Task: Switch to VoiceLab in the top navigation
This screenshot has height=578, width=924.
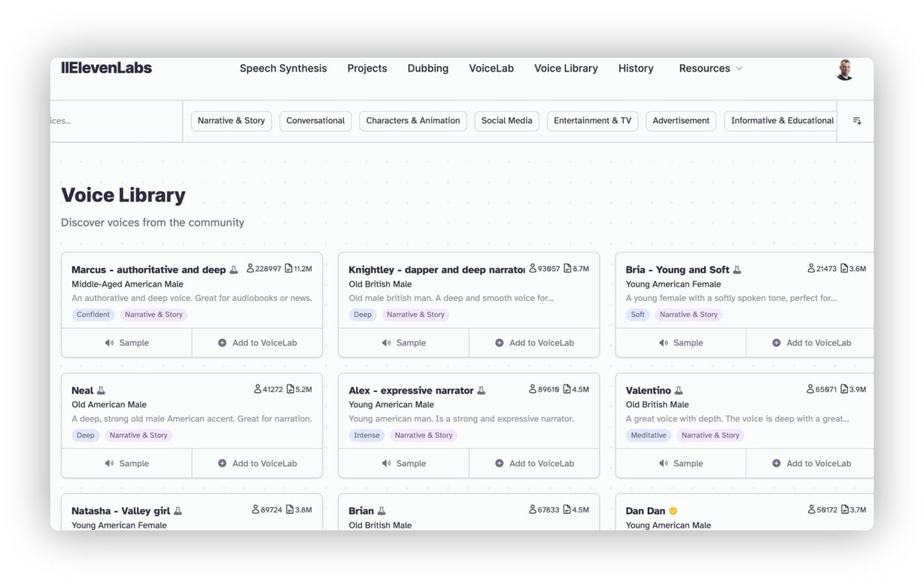Action: point(491,68)
